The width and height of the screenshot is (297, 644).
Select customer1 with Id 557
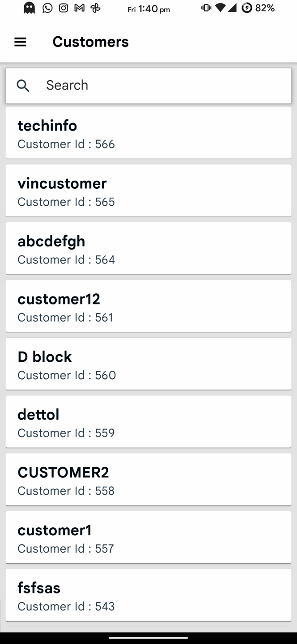click(x=148, y=537)
